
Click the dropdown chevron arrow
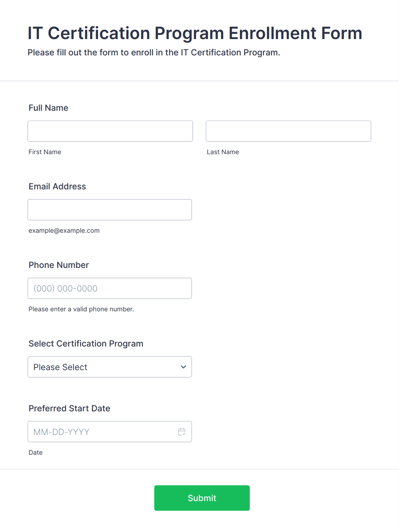tap(183, 367)
